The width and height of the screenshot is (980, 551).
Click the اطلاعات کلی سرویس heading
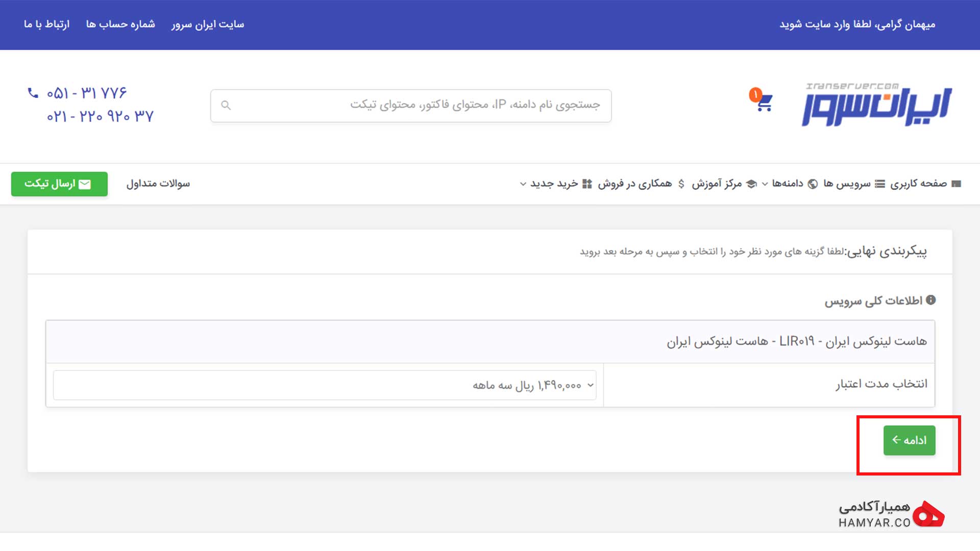point(873,301)
